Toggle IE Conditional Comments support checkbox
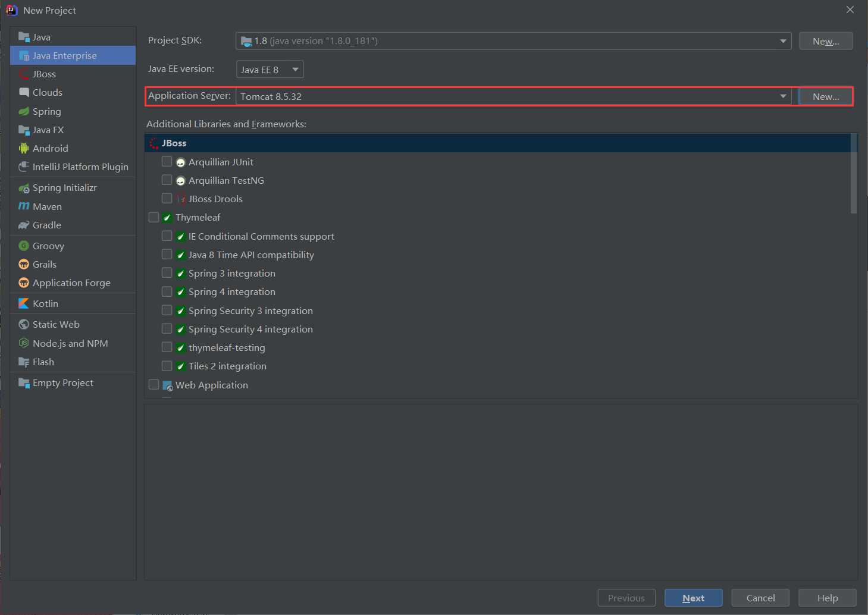Screen dimensions: 868x615 [167, 236]
